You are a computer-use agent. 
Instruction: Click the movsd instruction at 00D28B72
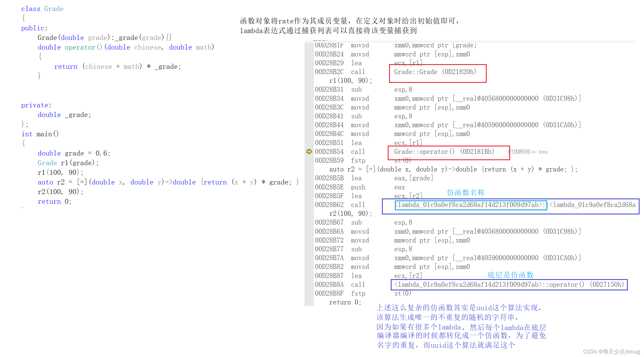tap(392, 240)
